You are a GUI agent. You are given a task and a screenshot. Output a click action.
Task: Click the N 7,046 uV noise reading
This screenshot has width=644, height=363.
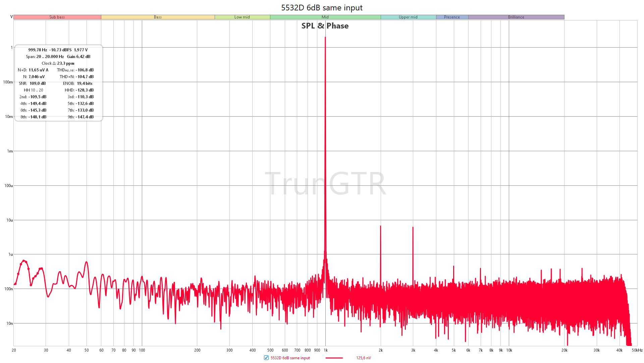[x=34, y=77]
